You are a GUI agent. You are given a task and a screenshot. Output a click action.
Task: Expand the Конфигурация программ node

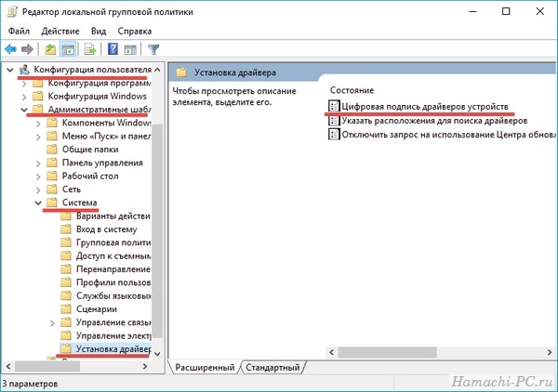[x=24, y=84]
